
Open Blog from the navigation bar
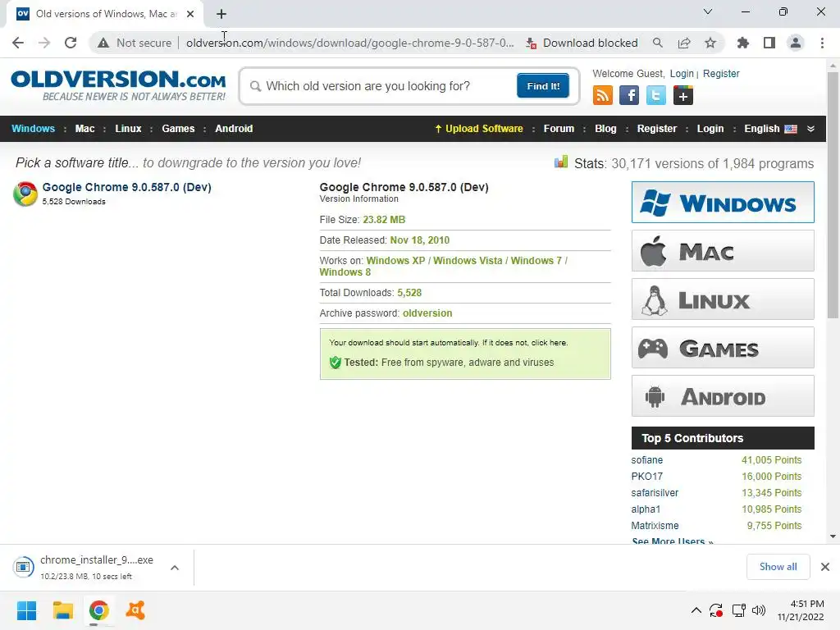coord(605,129)
